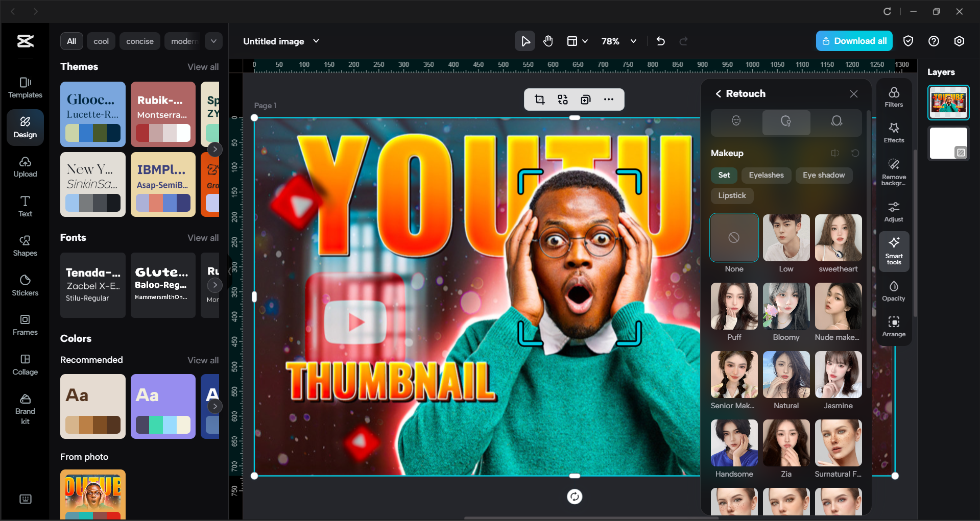
Task: Activate the hand pan tool
Action: 548,41
